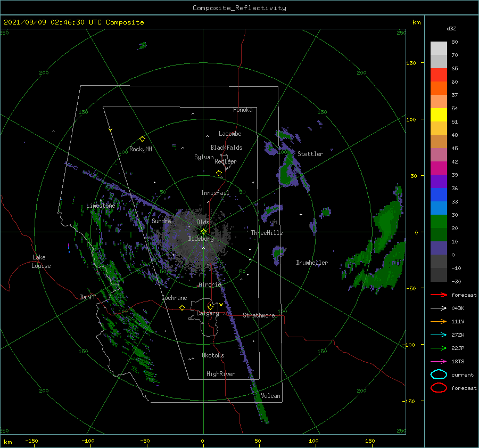Click the Lacombe town label
The width and height of the screenshot is (479, 448).
click(x=230, y=134)
